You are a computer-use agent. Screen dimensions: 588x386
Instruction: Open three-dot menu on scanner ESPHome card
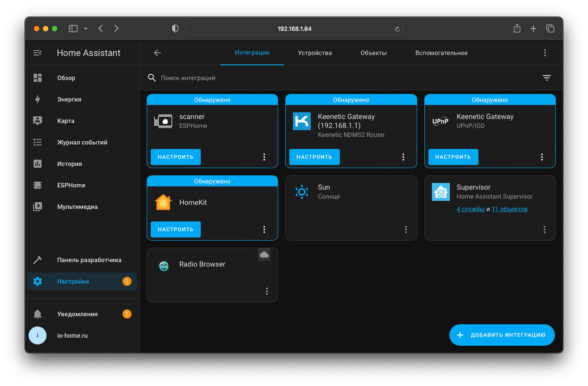pyautogui.click(x=264, y=157)
